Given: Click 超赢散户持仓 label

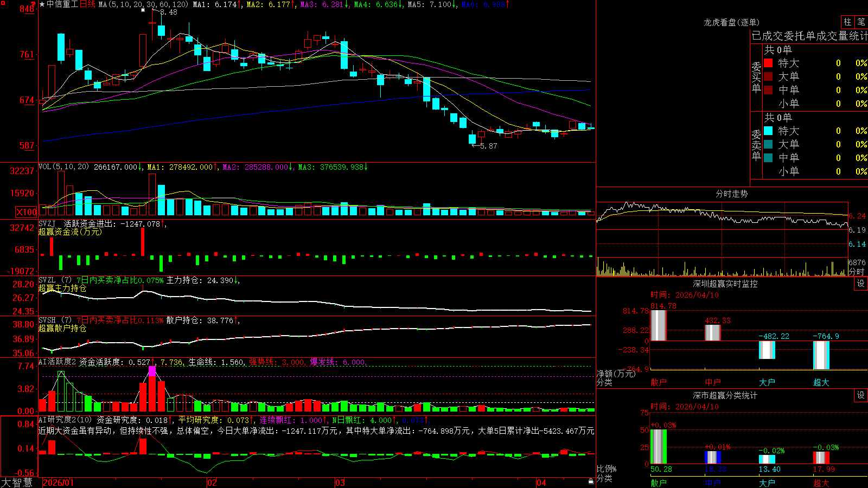Looking at the screenshot, I should coord(62,329).
